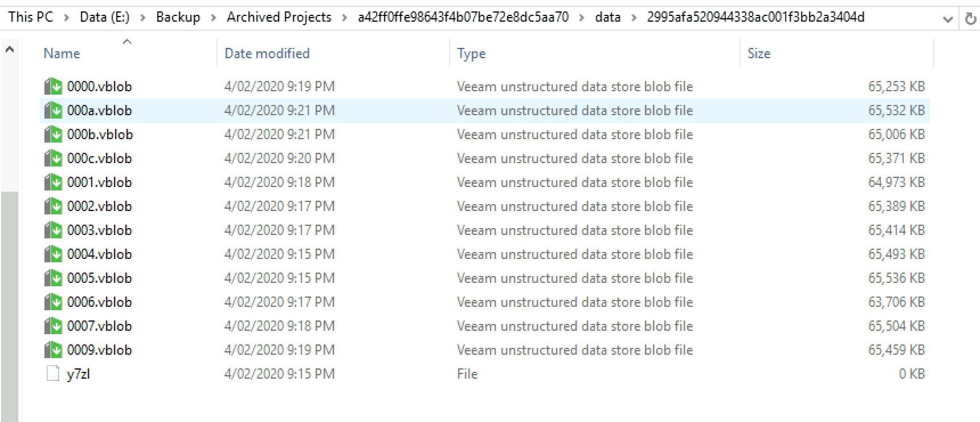Navigate to This PC breadcrumb
Screen dimensions: 980x422
31,17
